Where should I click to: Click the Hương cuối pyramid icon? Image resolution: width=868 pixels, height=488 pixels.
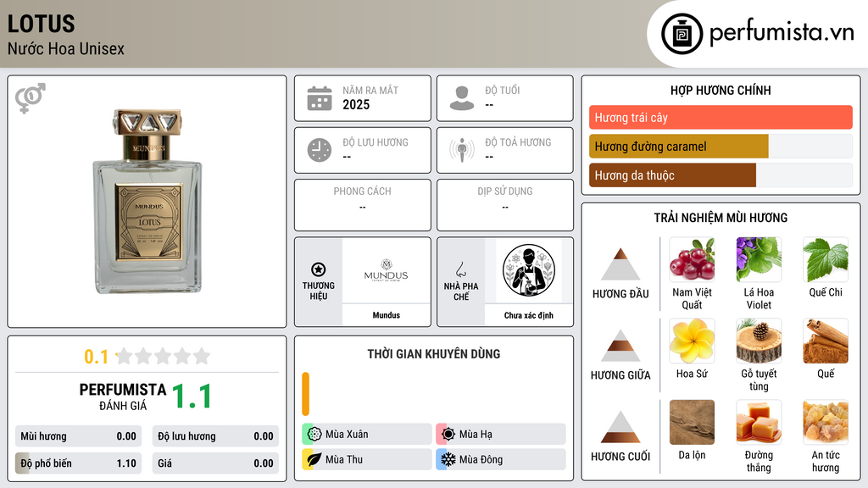pyautogui.click(x=620, y=427)
